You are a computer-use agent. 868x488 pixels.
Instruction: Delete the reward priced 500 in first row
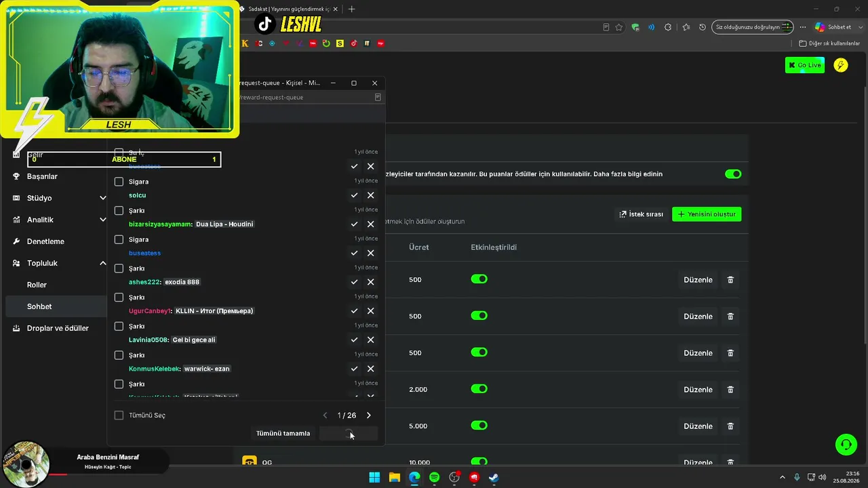(x=730, y=280)
